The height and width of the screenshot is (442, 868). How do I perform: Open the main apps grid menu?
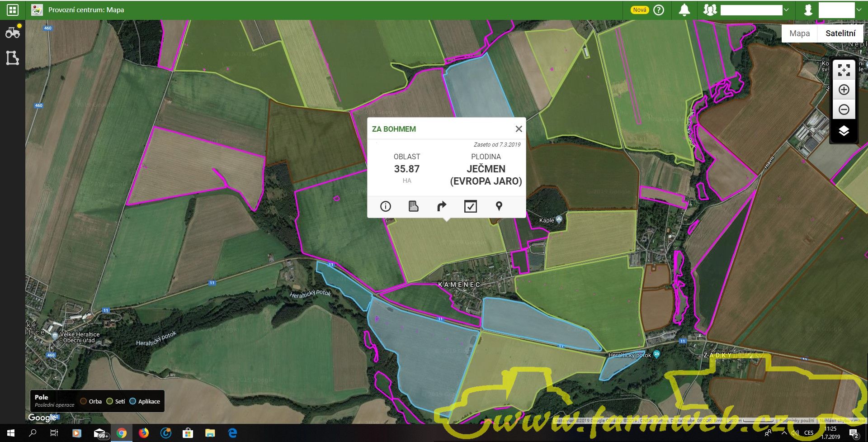(x=13, y=10)
